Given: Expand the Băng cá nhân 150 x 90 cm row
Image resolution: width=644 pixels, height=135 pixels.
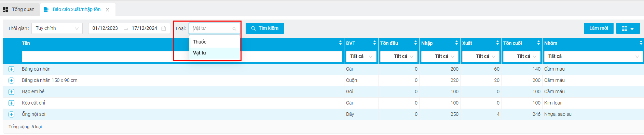Looking at the screenshot, I should tap(11, 81).
